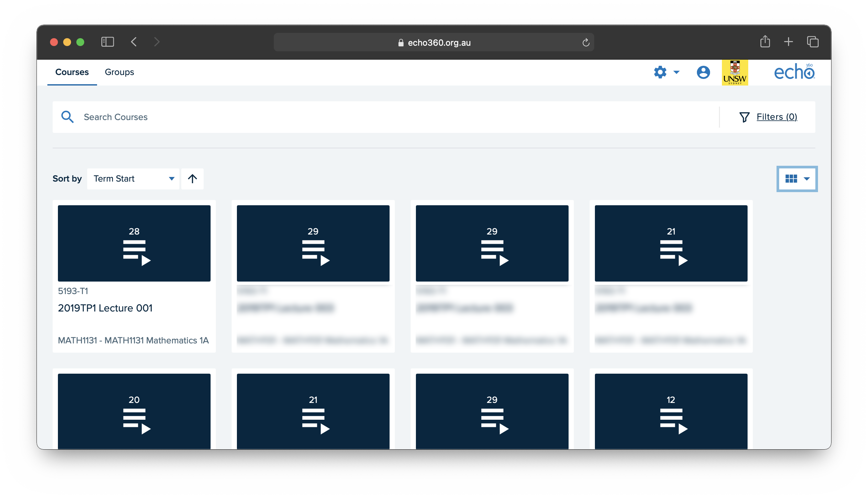Click the echo360 logo
Screen dimensions: 868x498
(794, 72)
